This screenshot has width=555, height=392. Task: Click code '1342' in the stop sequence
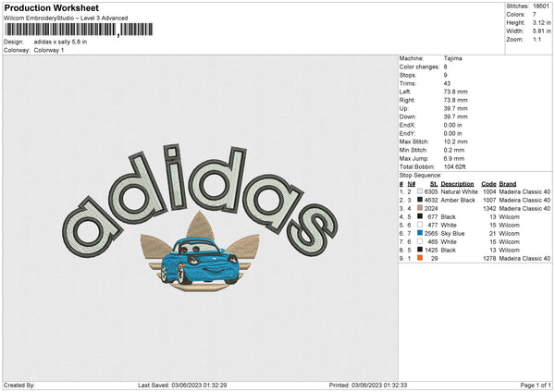tap(489, 208)
